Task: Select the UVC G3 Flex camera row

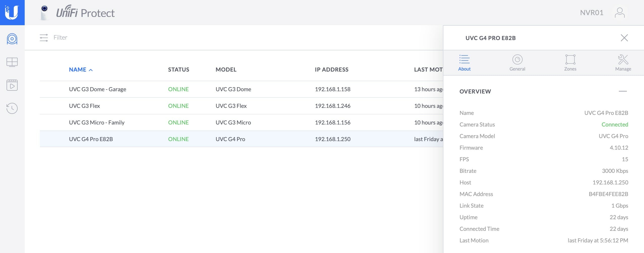Action: (x=241, y=106)
